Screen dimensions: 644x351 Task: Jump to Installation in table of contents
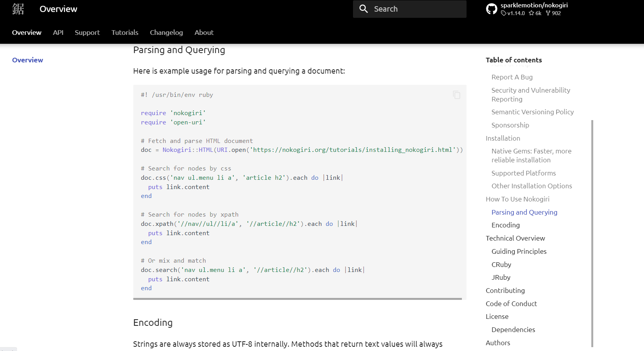coord(503,138)
